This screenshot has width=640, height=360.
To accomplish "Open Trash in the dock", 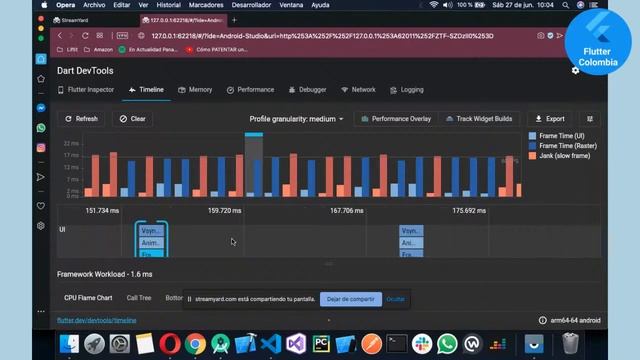I will coord(570,344).
